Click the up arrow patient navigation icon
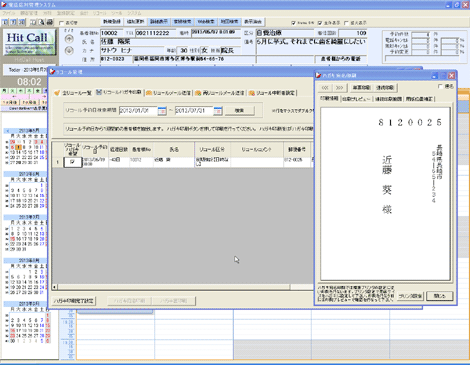 (x=69, y=39)
